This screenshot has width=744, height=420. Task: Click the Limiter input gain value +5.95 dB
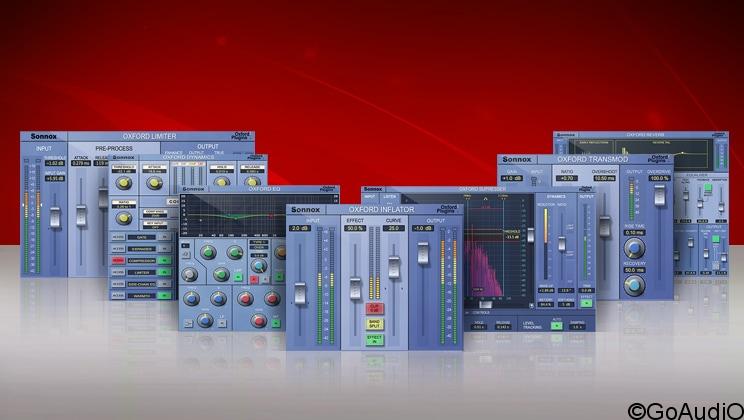click(x=55, y=178)
